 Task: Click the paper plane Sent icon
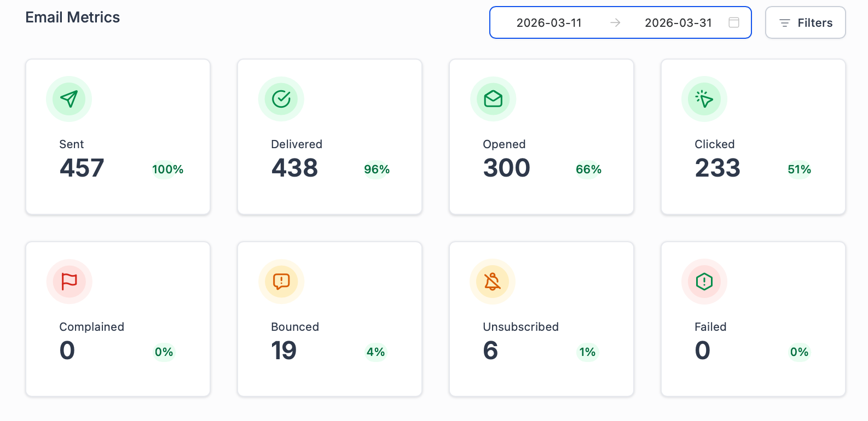(x=69, y=99)
